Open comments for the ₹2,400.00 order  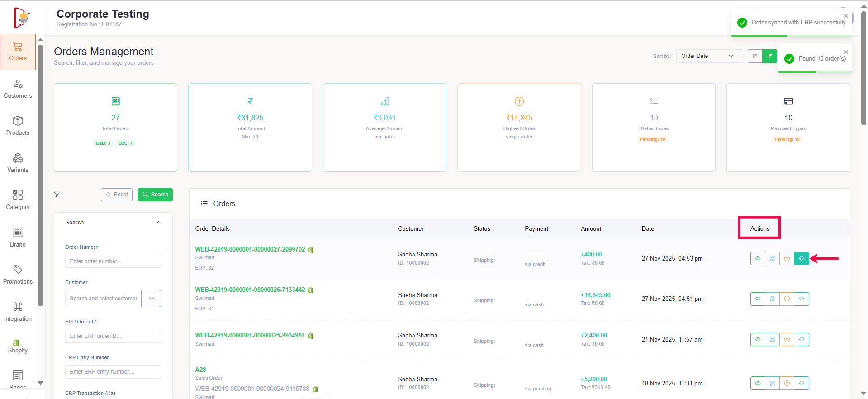[772, 339]
